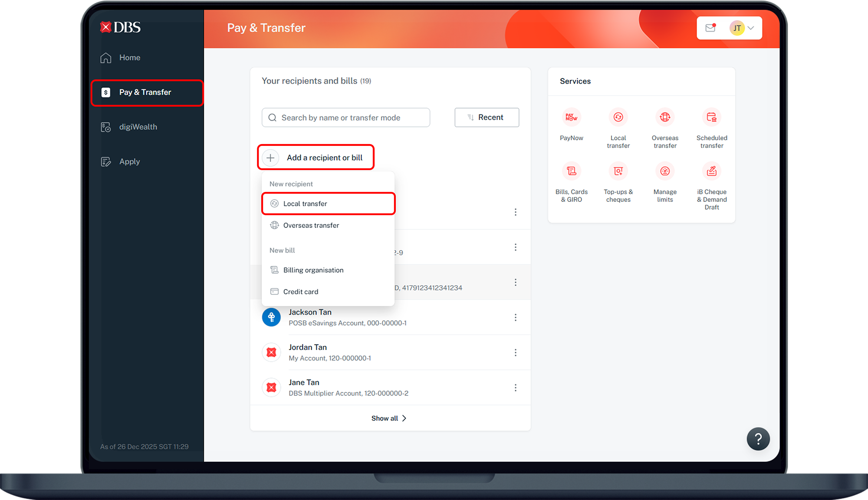This screenshot has height=500, width=868.
Task: Click Show all recipients link
Action: coord(389,418)
